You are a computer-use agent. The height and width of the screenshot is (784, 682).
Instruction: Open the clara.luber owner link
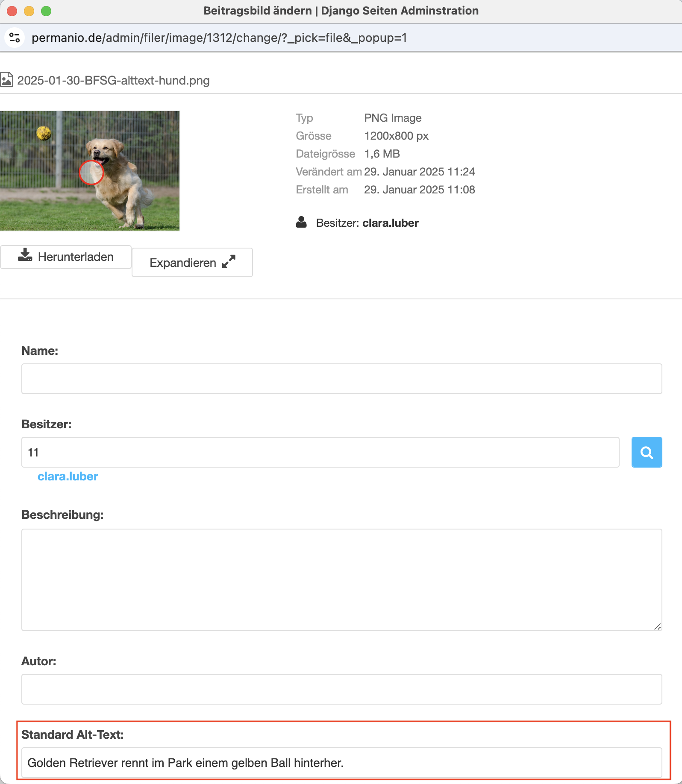pos(68,476)
